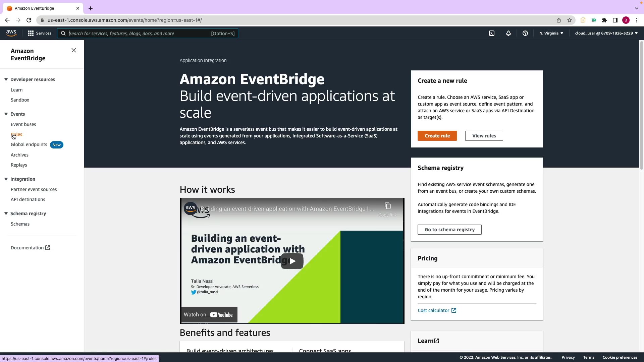Image resolution: width=644 pixels, height=362 pixels.
Task: Bookmark this page with star icon
Action: [x=570, y=20]
